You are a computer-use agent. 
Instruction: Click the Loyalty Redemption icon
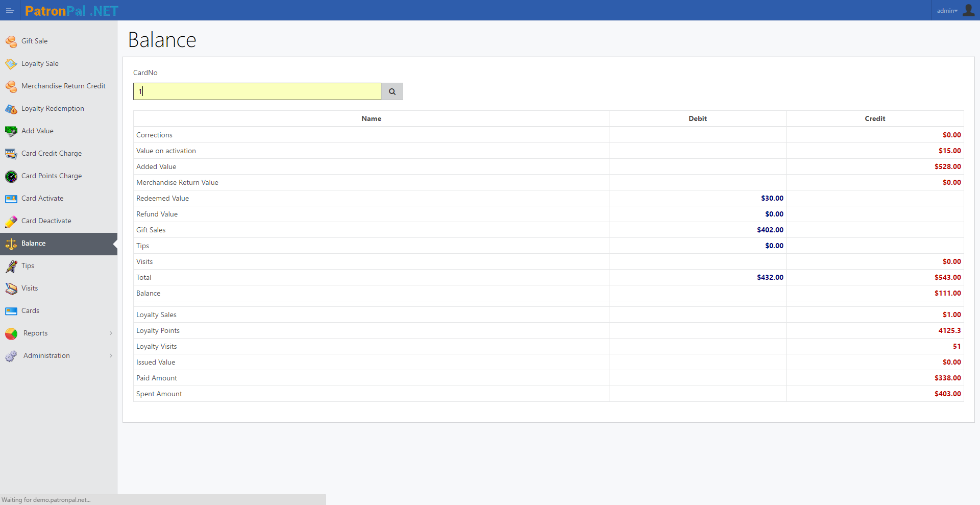11,109
